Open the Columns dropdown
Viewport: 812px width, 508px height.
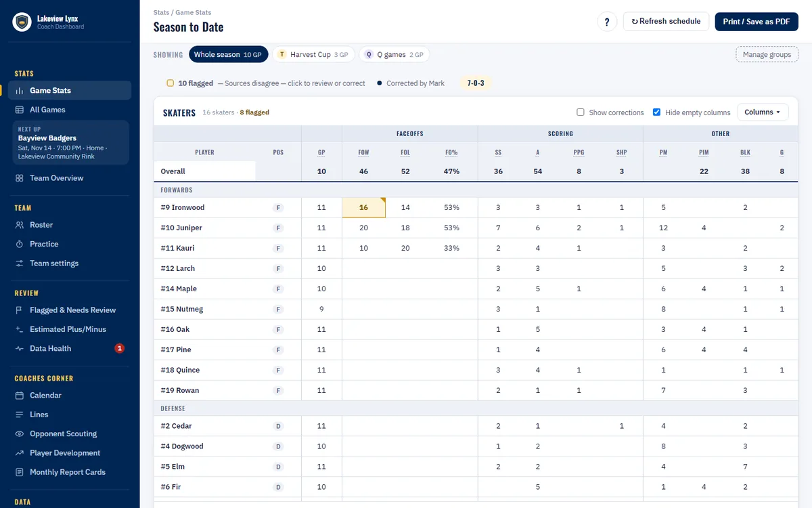763,112
